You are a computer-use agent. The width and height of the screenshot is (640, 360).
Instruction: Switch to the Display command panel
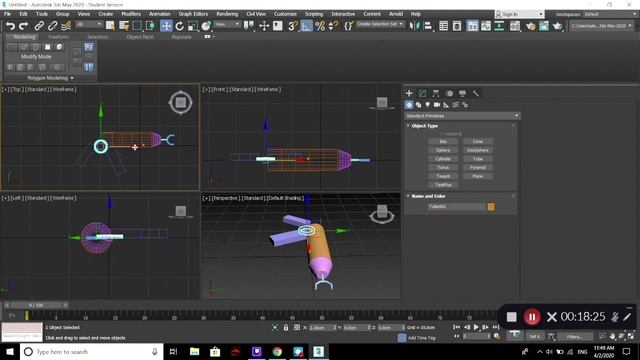pyautogui.click(x=462, y=93)
